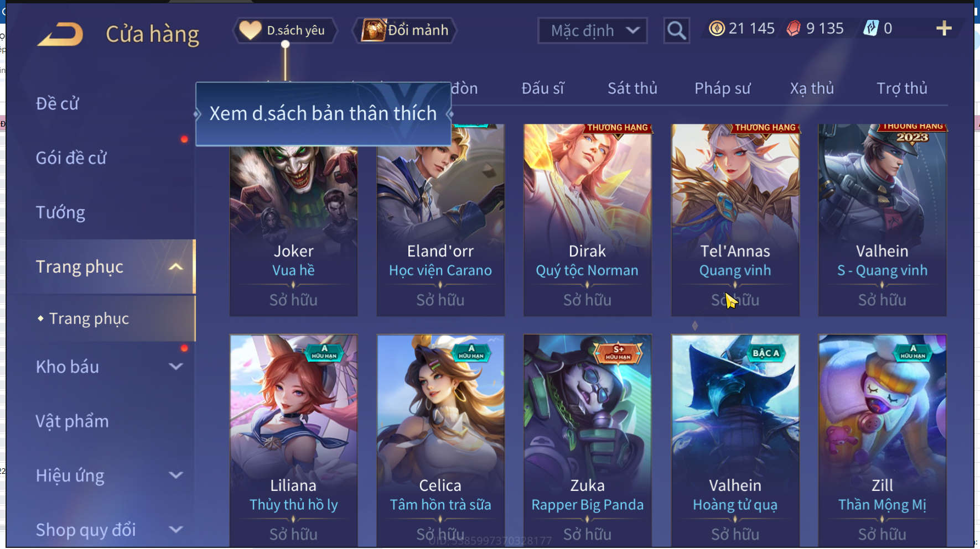
Task: Open Tướng in the sidebar
Action: (61, 212)
